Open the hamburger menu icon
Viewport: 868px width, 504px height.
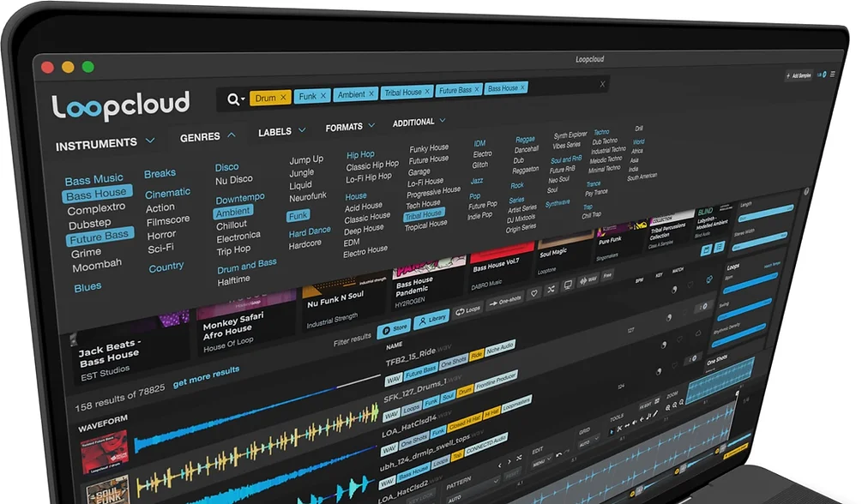point(833,74)
